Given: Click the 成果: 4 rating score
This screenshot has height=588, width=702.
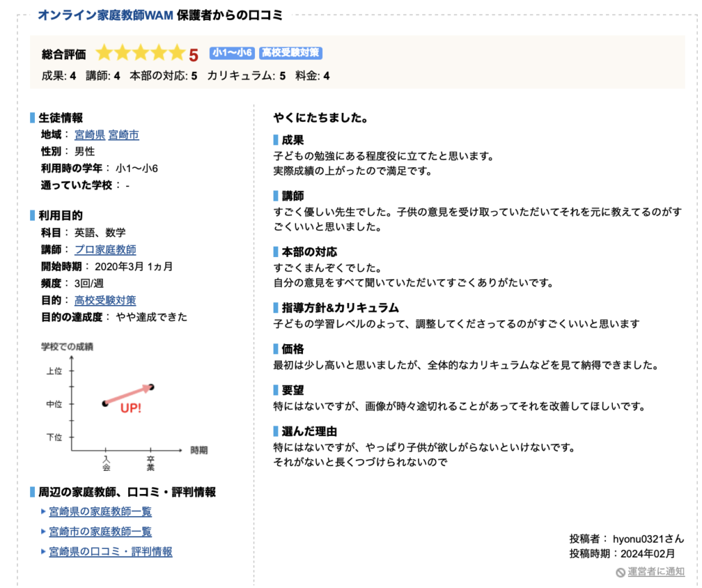Looking at the screenshot, I should pos(59,76).
